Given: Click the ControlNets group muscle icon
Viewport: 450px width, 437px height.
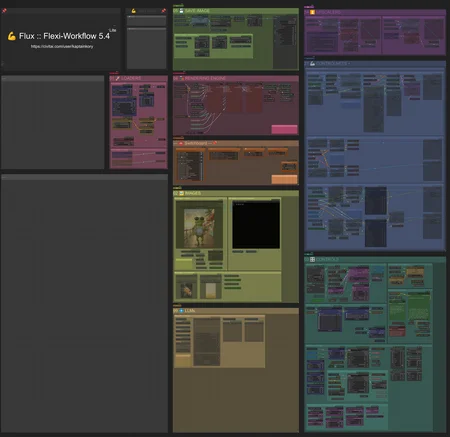Looking at the screenshot, I should 312,63.
